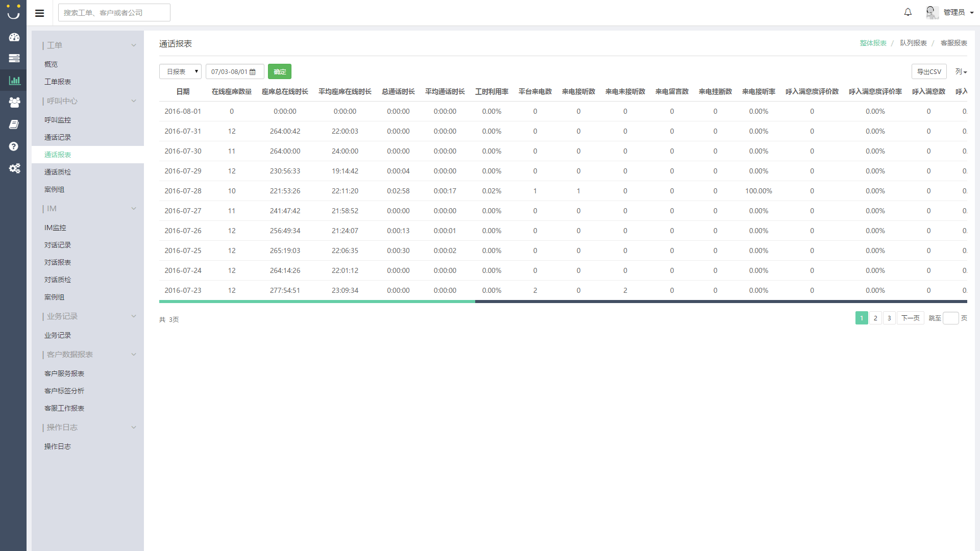
Task: Open the settings gears icon
Action: point(14,168)
